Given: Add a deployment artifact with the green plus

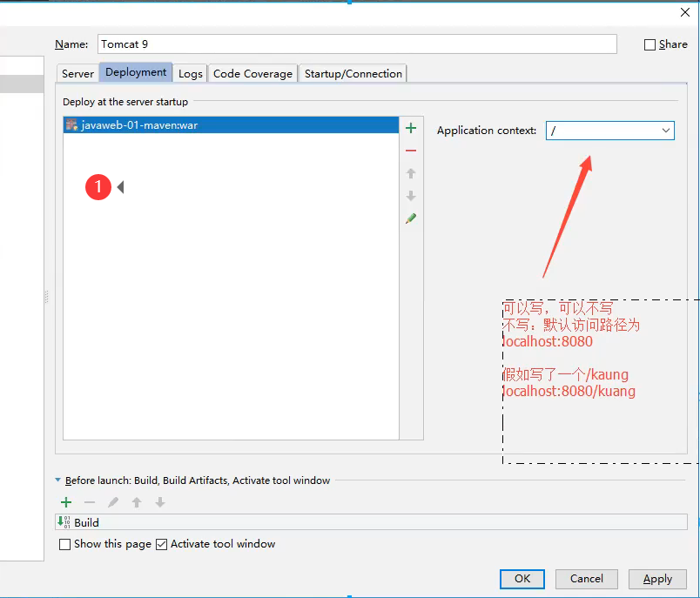Looking at the screenshot, I should click(x=411, y=129).
